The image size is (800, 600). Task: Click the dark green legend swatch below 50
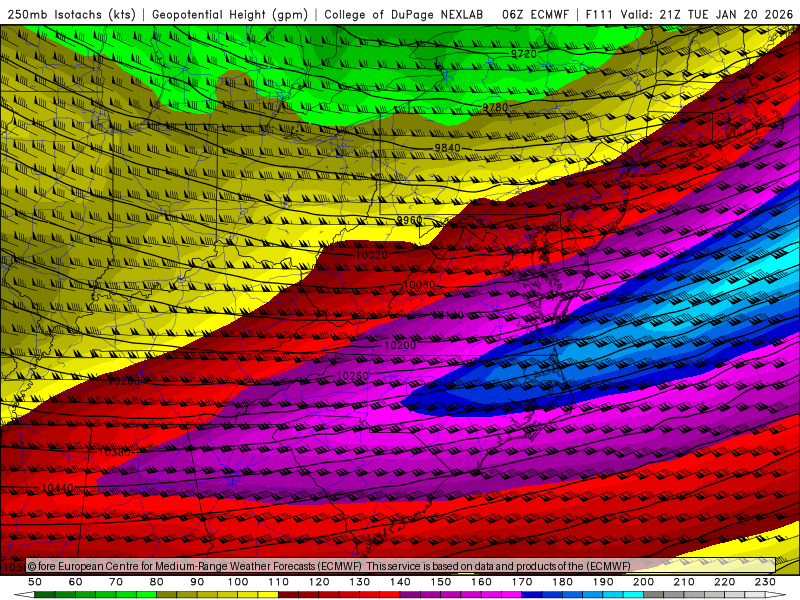pyautogui.click(x=45, y=595)
